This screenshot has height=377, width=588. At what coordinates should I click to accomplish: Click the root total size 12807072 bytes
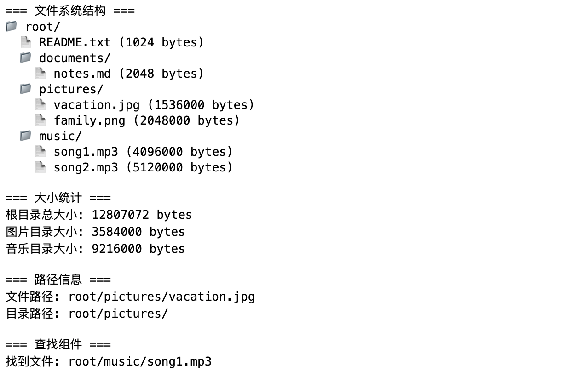[142, 215]
